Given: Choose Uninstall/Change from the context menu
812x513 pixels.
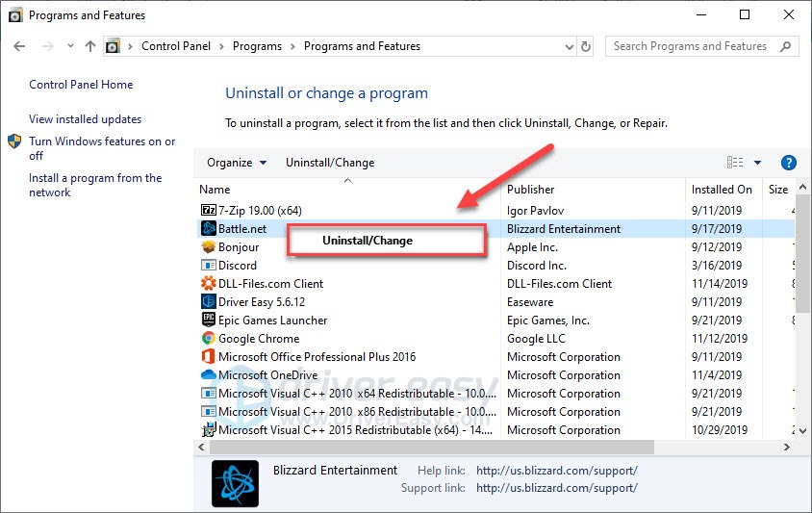Looking at the screenshot, I should (368, 241).
